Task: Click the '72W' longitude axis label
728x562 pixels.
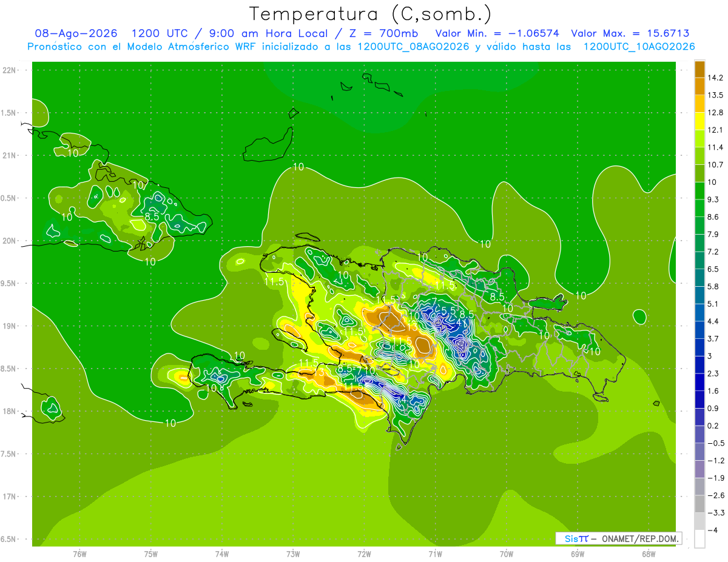Action: (x=364, y=554)
